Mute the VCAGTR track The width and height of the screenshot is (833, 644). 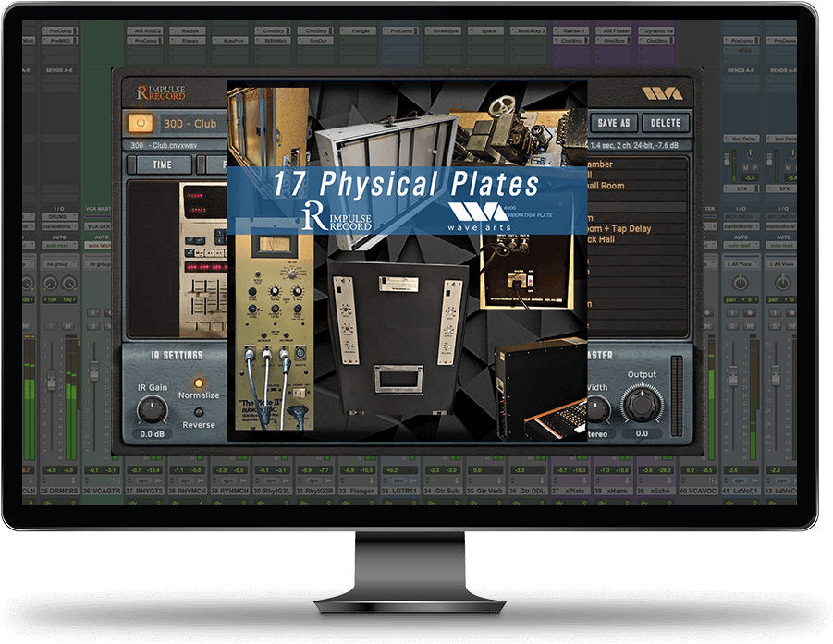click(x=109, y=325)
